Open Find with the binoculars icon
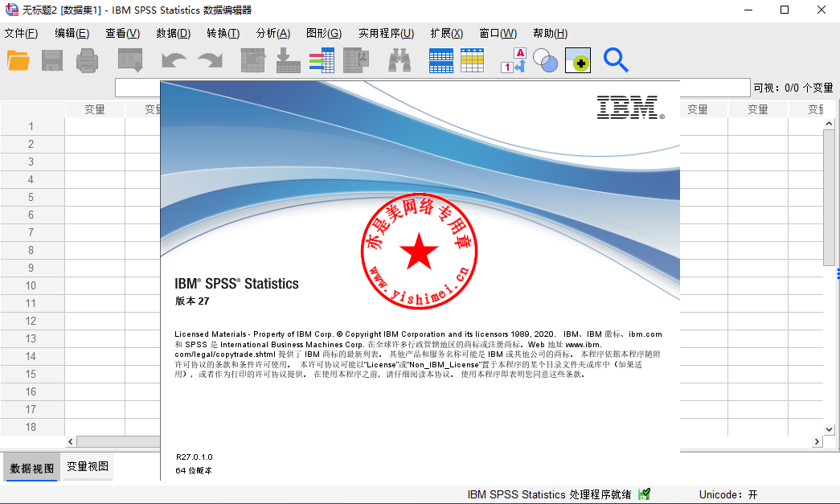This screenshot has height=504, width=840. click(x=400, y=60)
